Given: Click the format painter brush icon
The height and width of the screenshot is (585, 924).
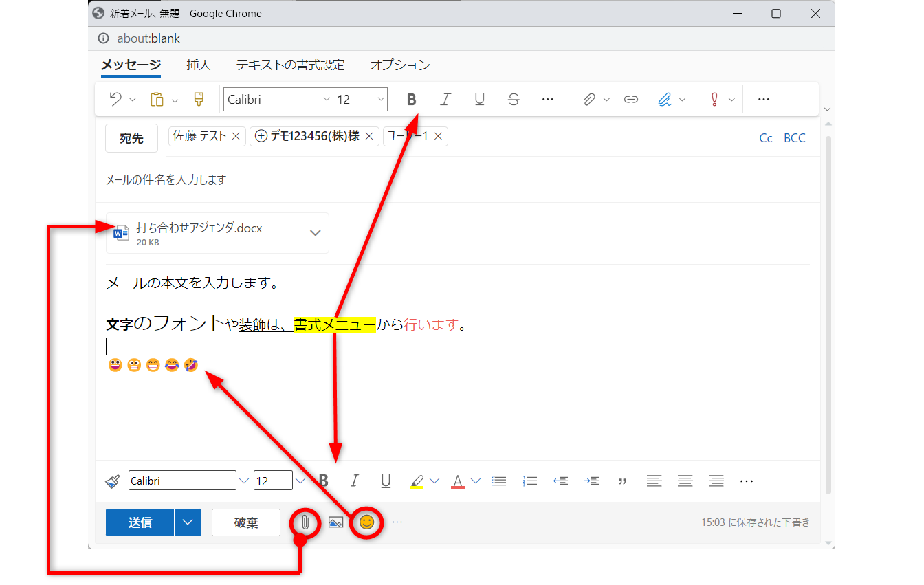Looking at the screenshot, I should (x=199, y=100).
